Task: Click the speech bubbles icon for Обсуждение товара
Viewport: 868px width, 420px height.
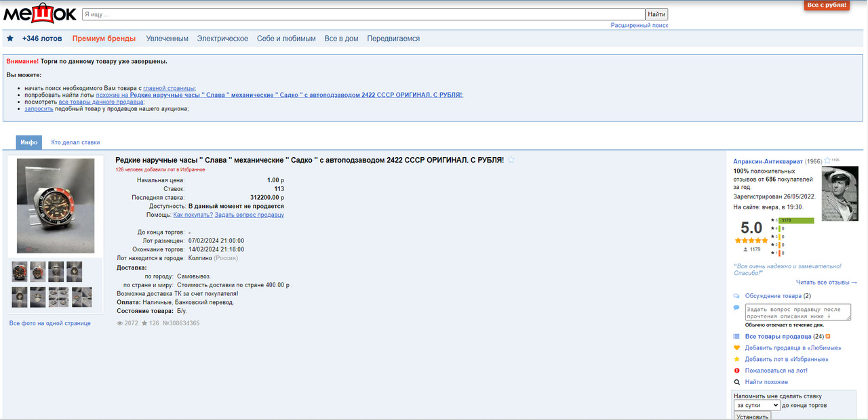Action: pyautogui.click(x=737, y=296)
